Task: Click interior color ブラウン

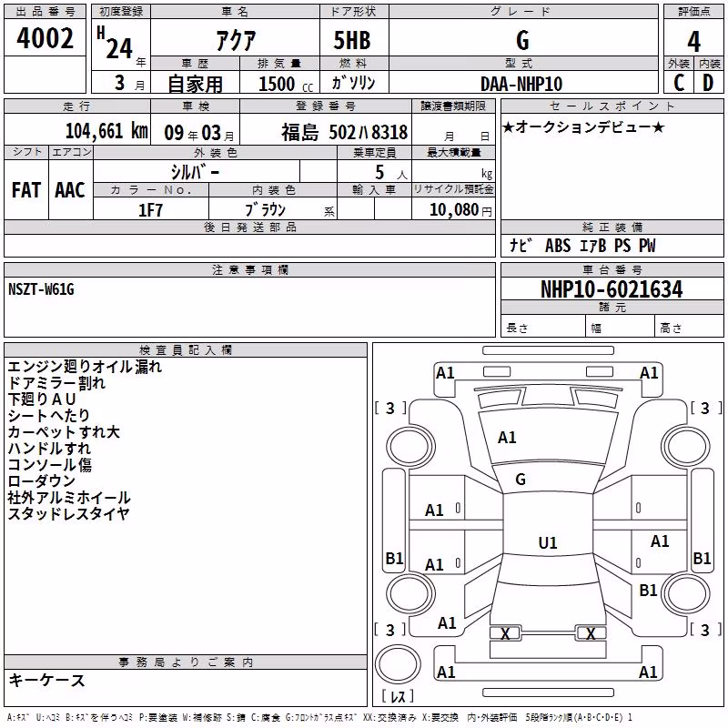Action: point(265,210)
